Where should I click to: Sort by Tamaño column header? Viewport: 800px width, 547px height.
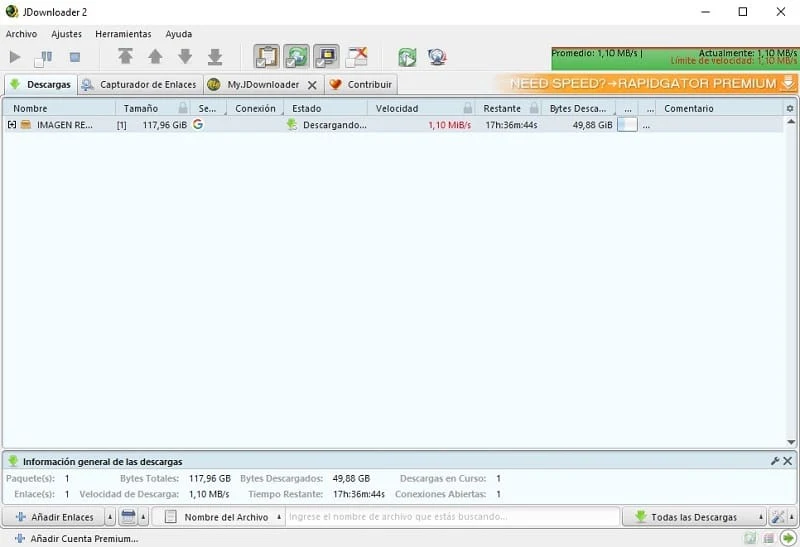(x=141, y=108)
